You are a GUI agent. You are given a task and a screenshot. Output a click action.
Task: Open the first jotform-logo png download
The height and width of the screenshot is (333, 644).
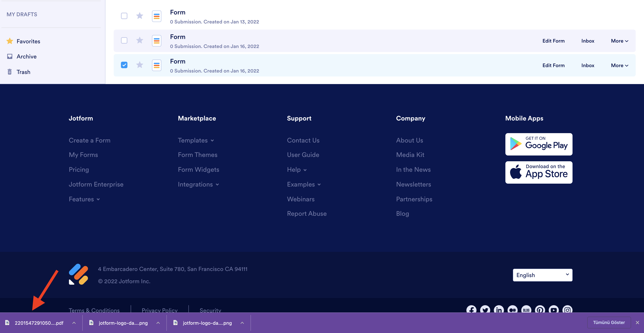coord(123,323)
